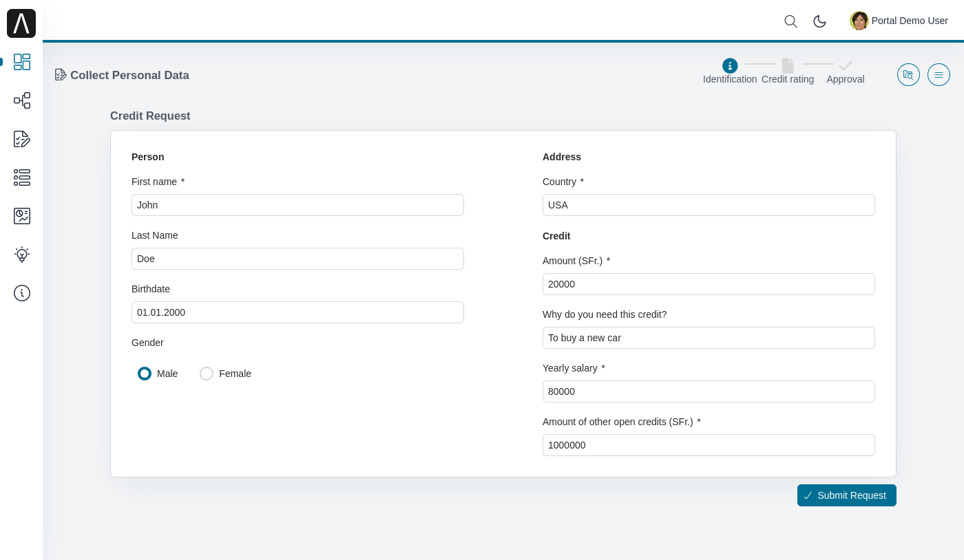The image size is (964, 560).
Task: Select the Processes sidebar icon
Action: [x=22, y=100]
